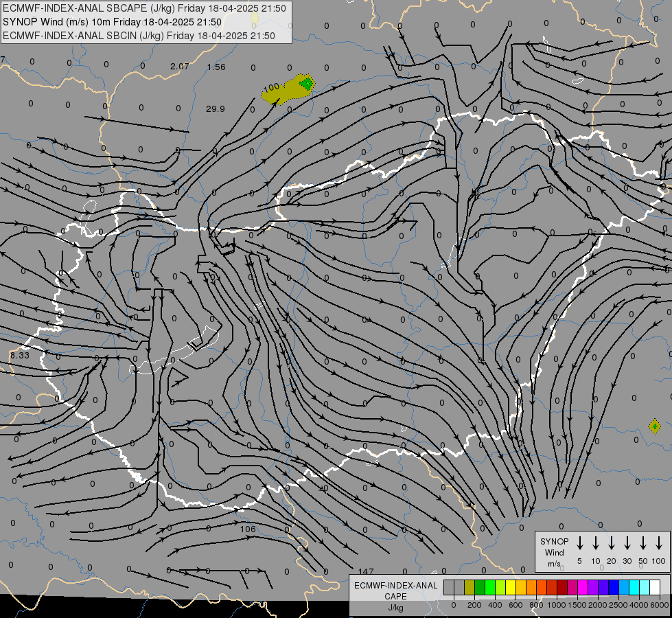672x618 pixels.
Task: Pick the pure yellow legend swatch
Action: (511, 587)
